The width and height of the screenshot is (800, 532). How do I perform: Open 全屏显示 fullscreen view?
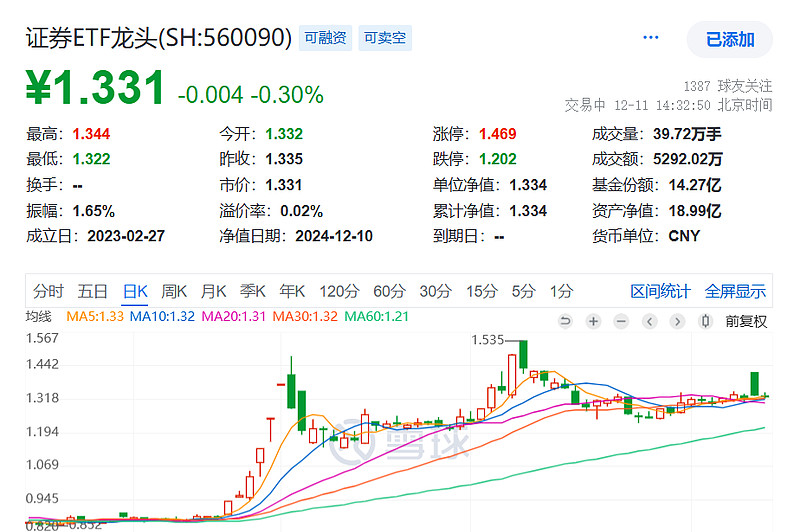point(735,291)
